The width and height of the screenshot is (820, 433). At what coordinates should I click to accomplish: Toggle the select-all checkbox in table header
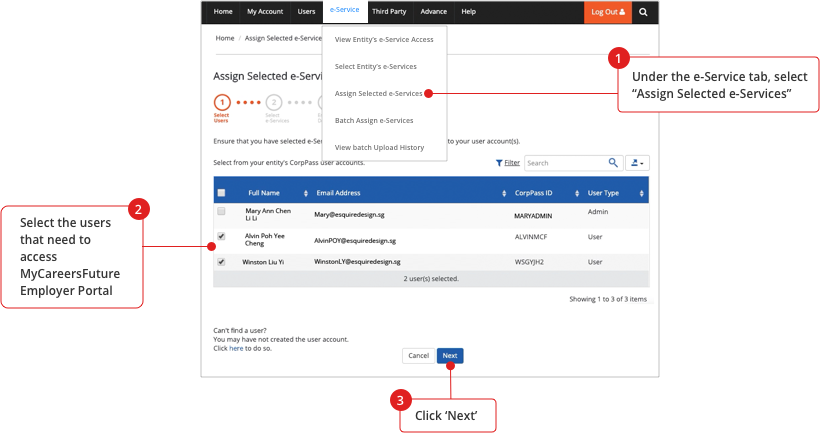click(221, 192)
